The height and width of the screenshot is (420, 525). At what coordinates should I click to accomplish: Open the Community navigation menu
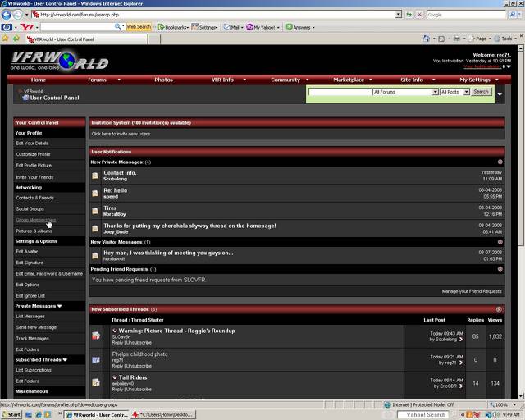[290, 80]
